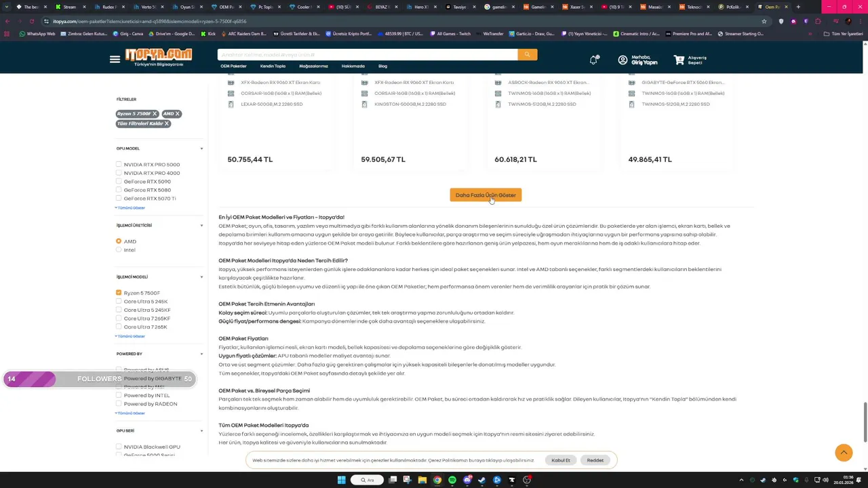The image size is (868, 488).
Task: Open Steam from the taskbar
Action: click(x=482, y=480)
